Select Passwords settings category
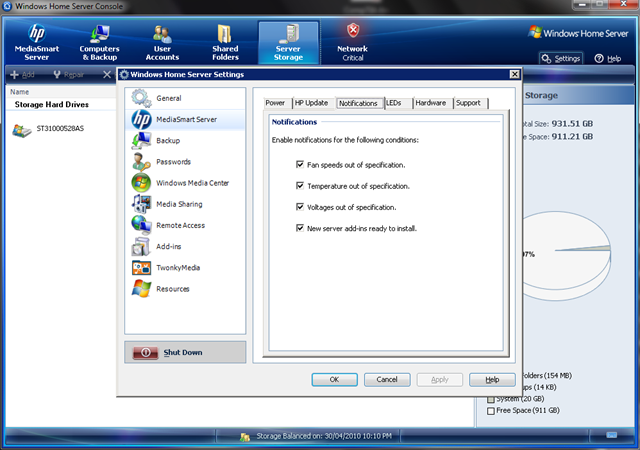The image size is (640, 450). (185, 162)
